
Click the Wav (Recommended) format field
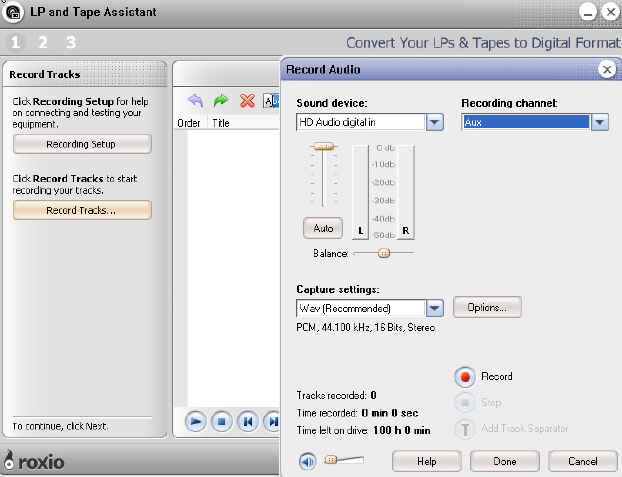[361, 308]
